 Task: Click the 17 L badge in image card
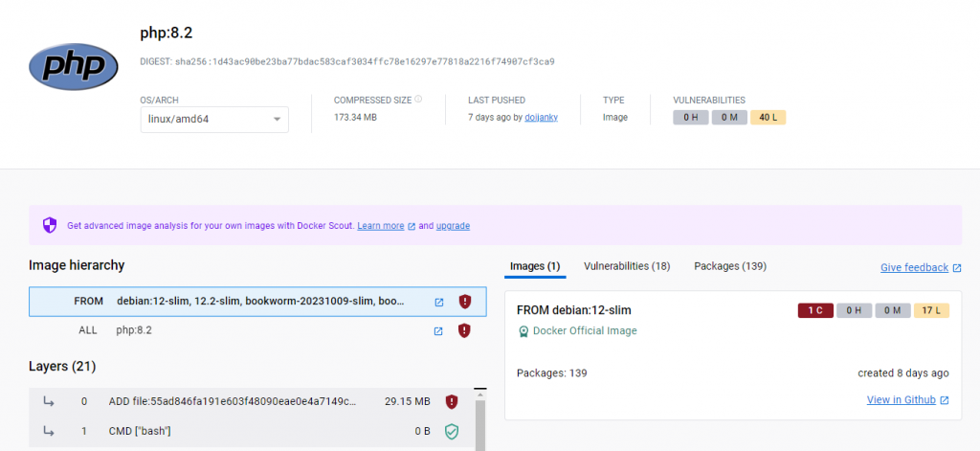[x=931, y=310]
